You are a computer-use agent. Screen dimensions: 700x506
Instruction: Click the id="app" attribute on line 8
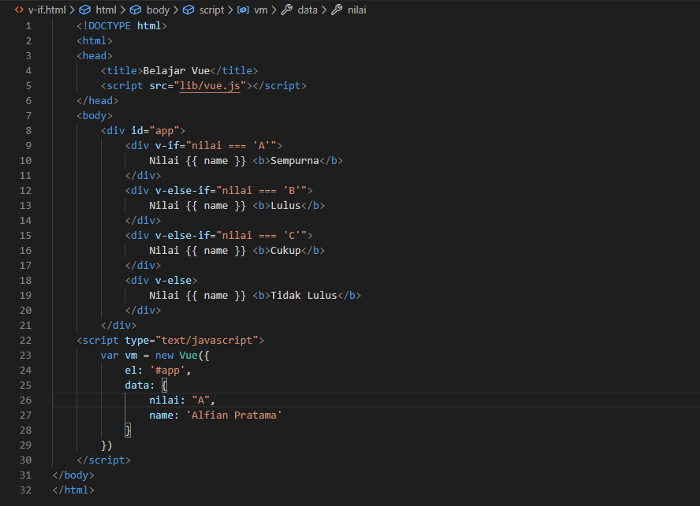coord(155,130)
